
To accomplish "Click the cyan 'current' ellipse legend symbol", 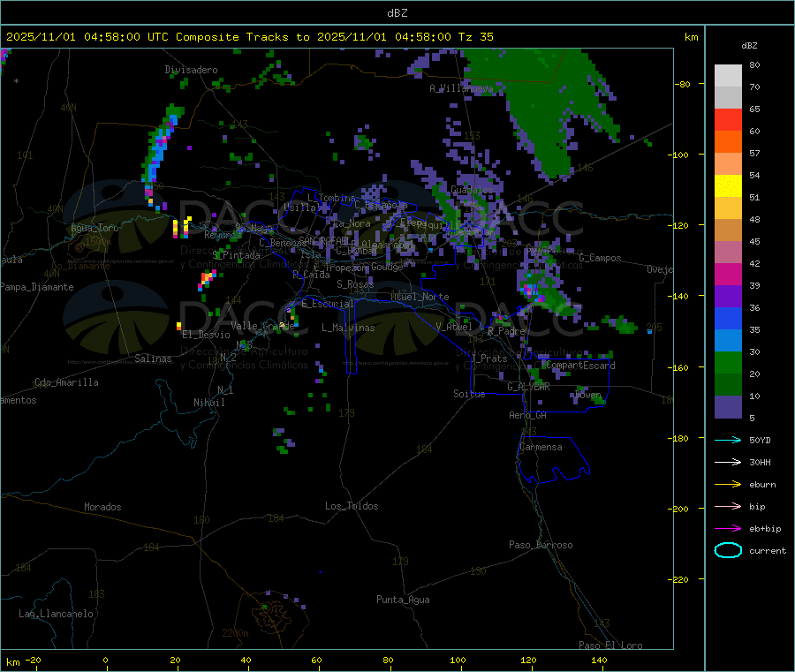I will pos(728,550).
